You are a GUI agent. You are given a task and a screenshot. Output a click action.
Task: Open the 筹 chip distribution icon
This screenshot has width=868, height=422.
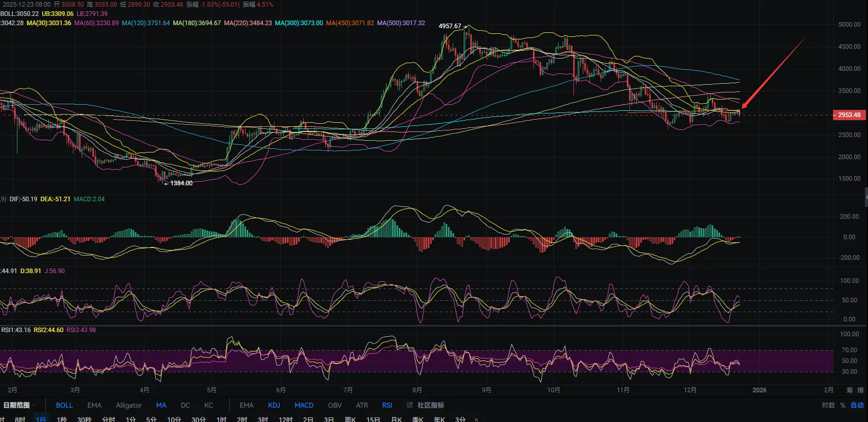pyautogui.click(x=849, y=390)
